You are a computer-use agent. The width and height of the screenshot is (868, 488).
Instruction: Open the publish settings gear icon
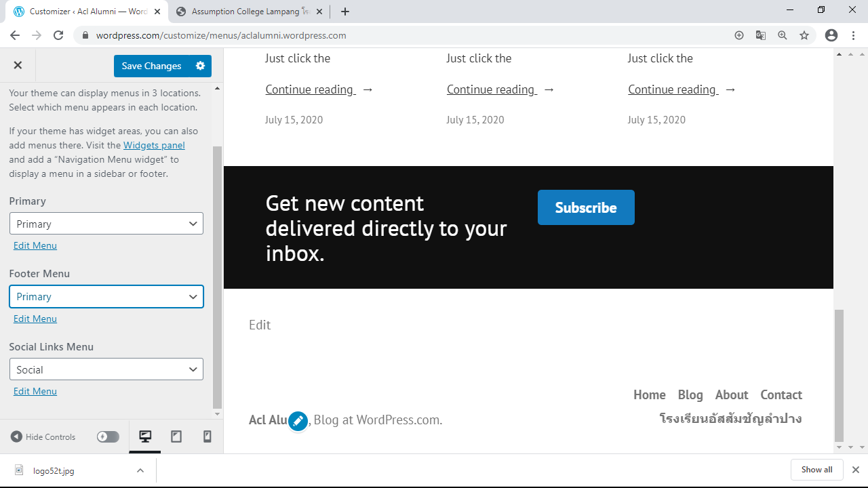[200, 66]
